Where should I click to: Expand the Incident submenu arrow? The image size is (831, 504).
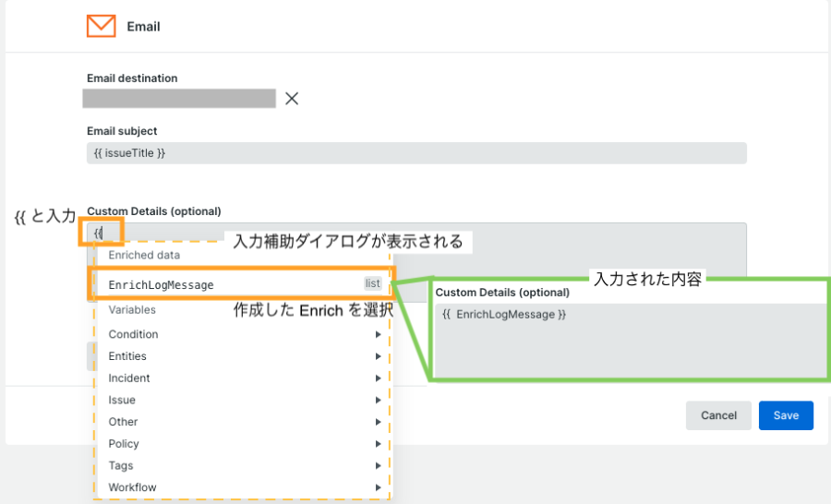point(378,378)
